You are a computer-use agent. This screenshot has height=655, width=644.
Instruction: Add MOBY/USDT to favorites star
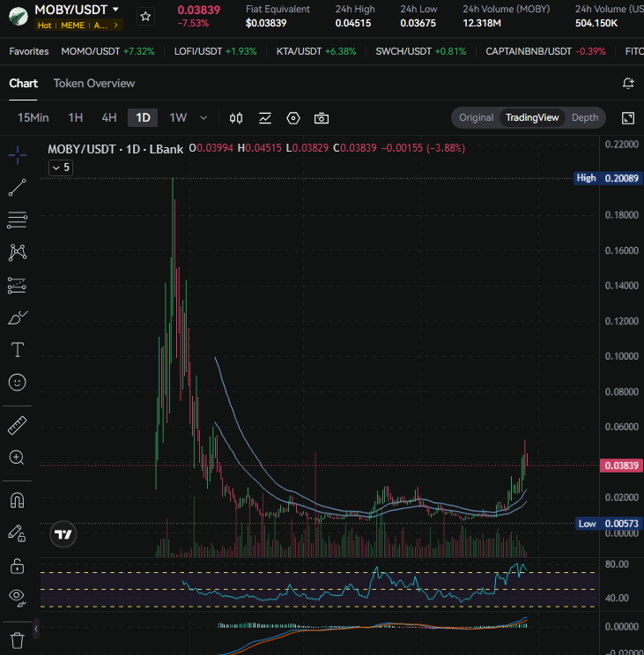[x=145, y=16]
